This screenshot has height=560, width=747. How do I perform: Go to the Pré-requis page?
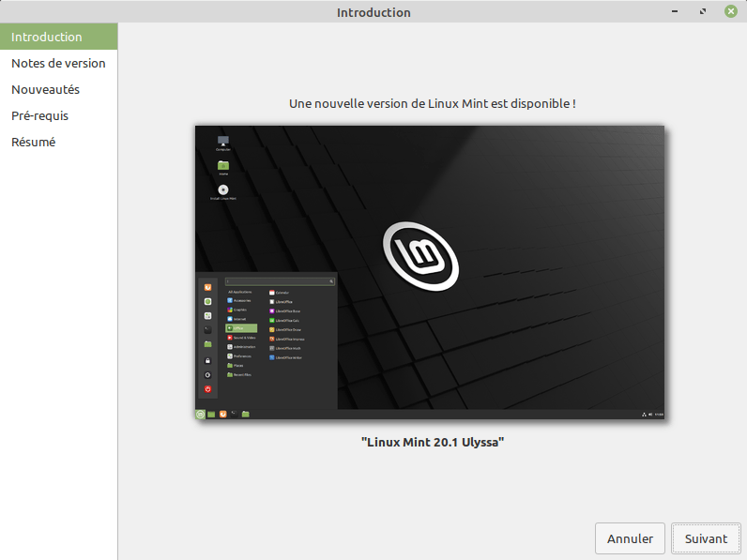pos(39,116)
